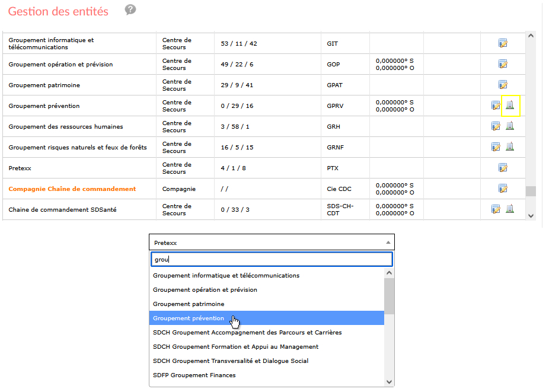
Task: Select Groupement informatique et télécommunications in dropdown list
Action: (267, 275)
